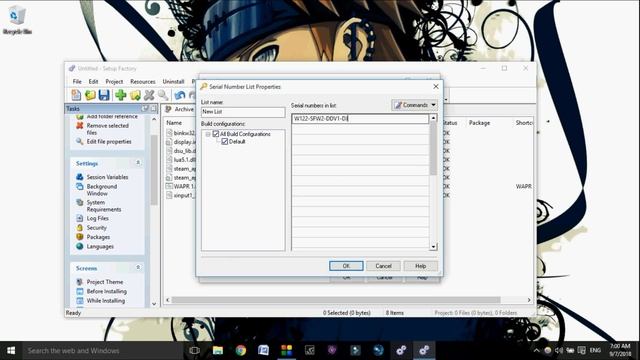This screenshot has height=360, width=640.
Task: Click the Tasks pane pin icon
Action: coord(145,109)
